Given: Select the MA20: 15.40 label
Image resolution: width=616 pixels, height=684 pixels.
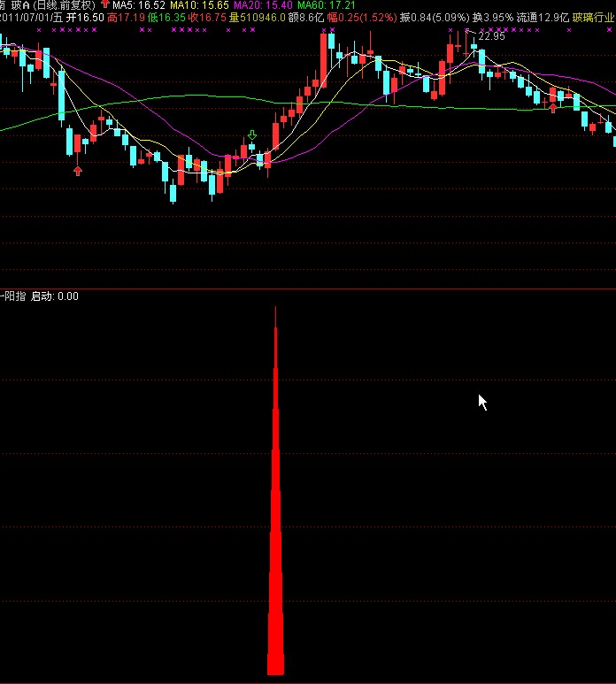Looking at the screenshot, I should point(263,5).
